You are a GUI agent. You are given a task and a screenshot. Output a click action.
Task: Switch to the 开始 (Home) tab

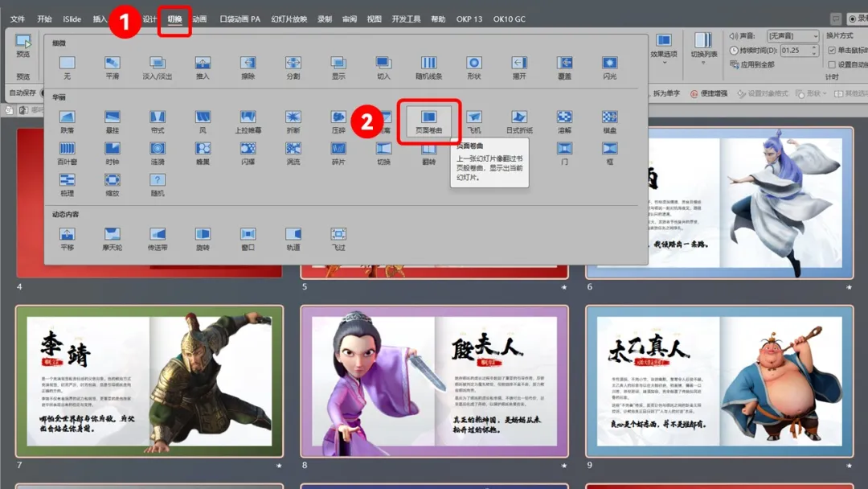pyautogui.click(x=44, y=18)
